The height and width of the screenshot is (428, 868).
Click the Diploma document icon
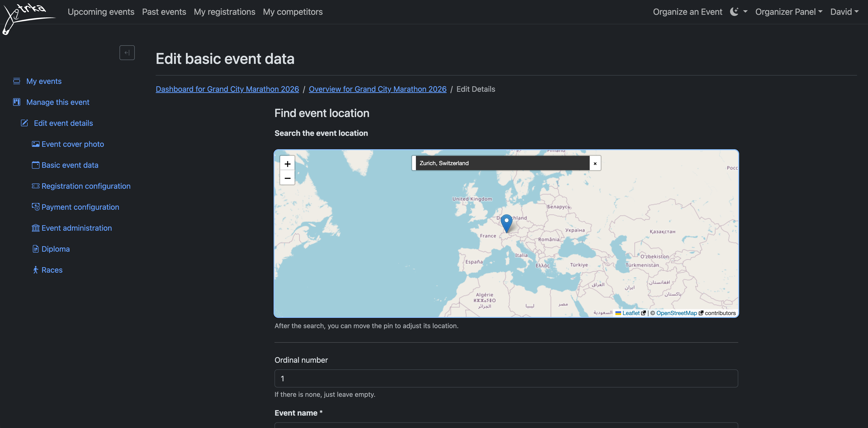click(36, 249)
